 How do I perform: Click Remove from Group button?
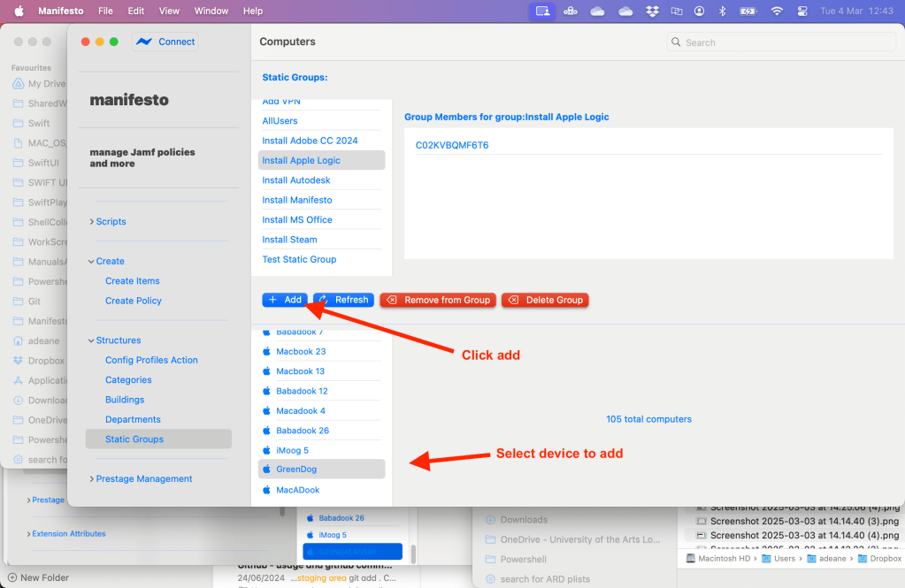click(x=438, y=300)
